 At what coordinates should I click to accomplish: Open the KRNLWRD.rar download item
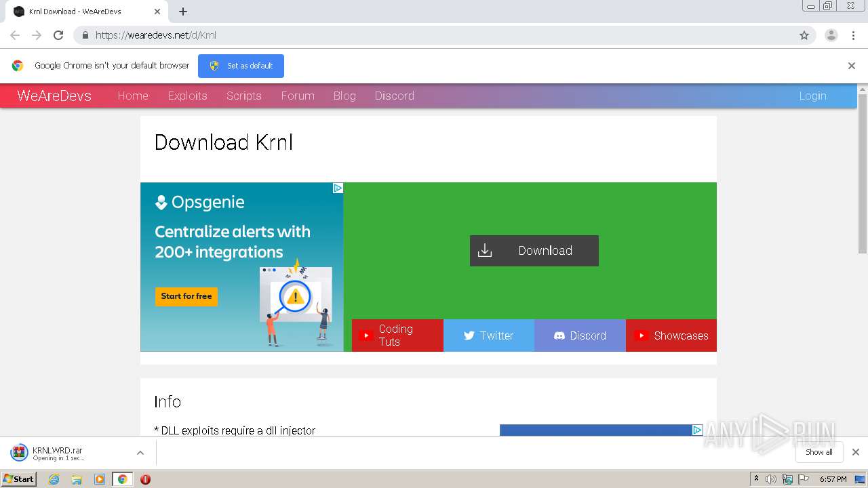coord(69,453)
